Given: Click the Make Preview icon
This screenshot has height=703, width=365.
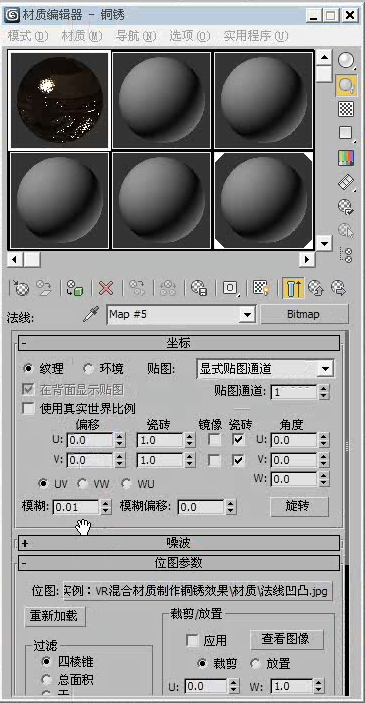Looking at the screenshot, I should 346,182.
